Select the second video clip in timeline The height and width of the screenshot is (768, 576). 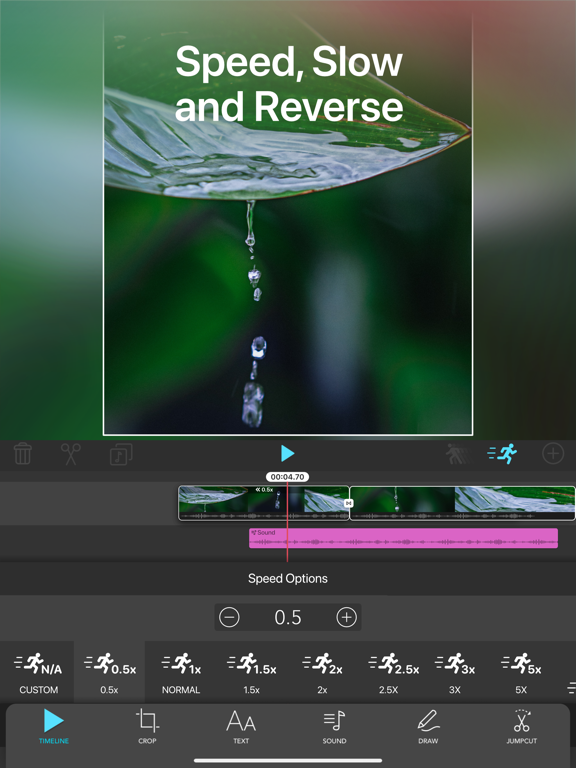[462, 503]
